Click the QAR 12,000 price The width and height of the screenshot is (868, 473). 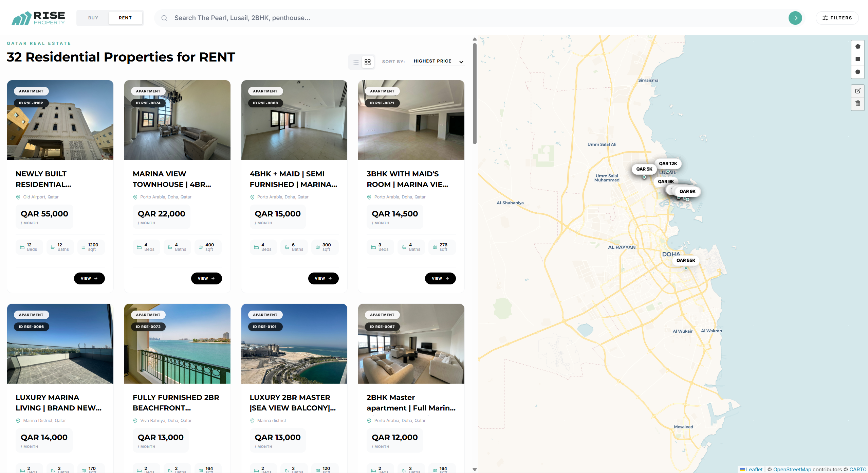(x=395, y=438)
